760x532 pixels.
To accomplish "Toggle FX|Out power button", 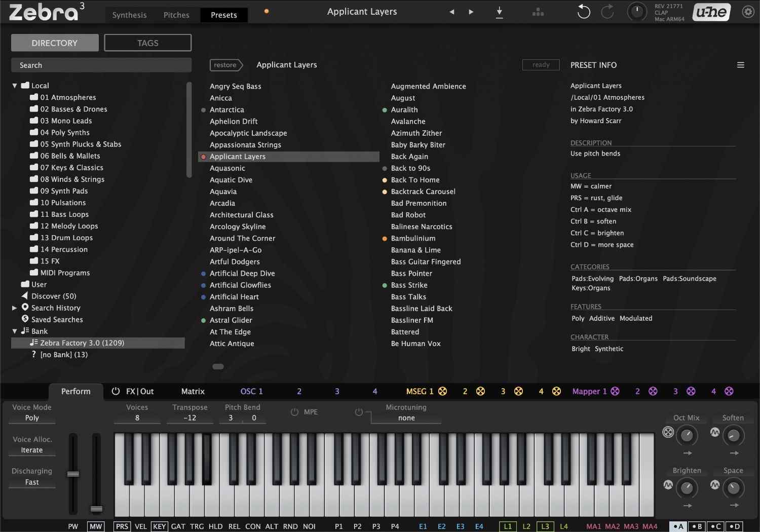I will (116, 391).
